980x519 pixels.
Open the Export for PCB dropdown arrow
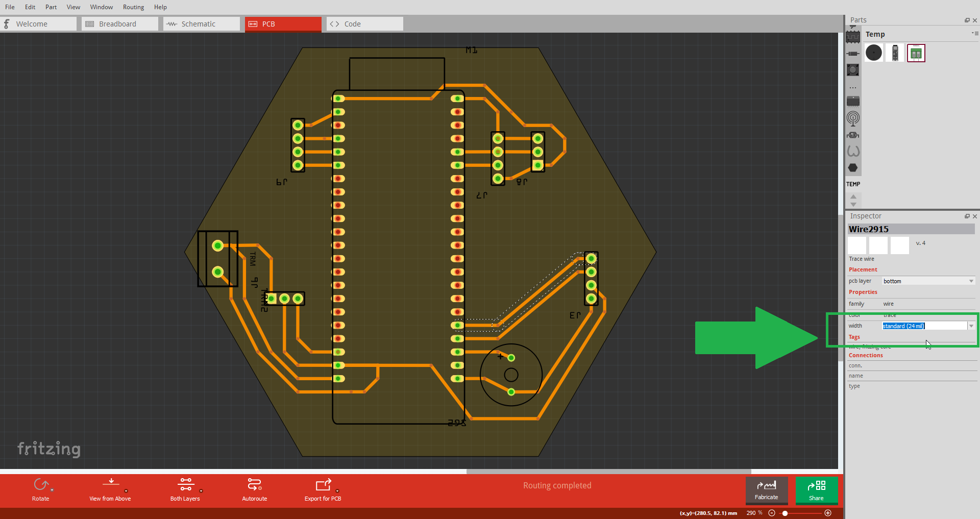pos(337,490)
